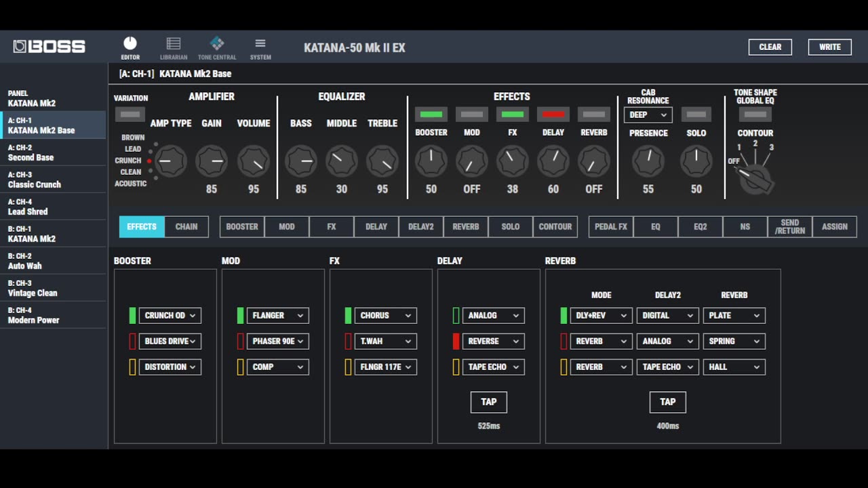Open the CRUNCH OD booster type dropdown
Screen dimensions: 868x488
(x=170, y=315)
